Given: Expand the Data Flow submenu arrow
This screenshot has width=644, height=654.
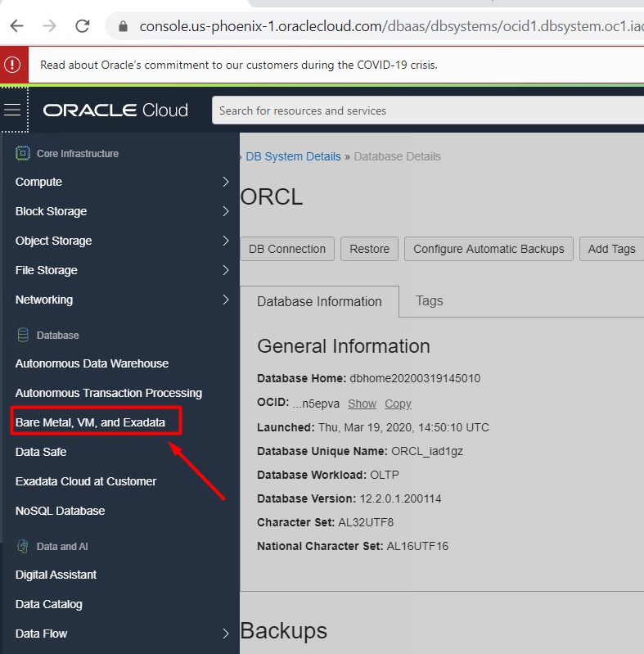Looking at the screenshot, I should (x=226, y=634).
